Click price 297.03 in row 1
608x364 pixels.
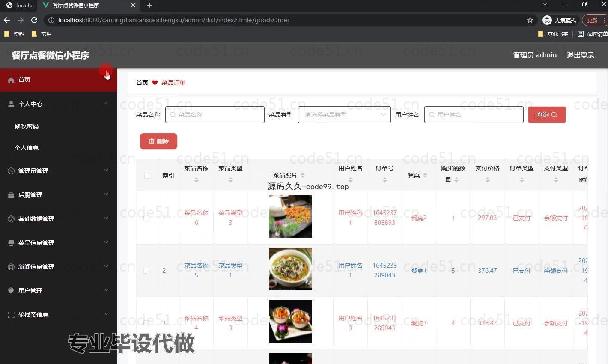[487, 218]
